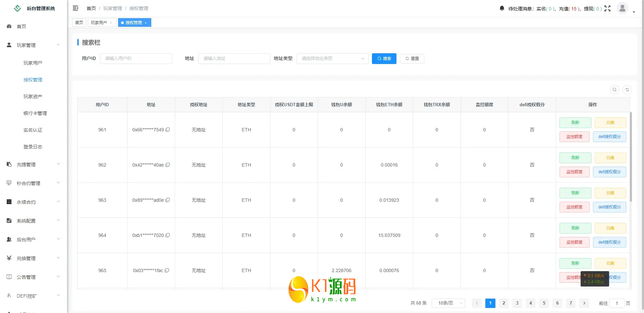Collapse the sidebar with the hamburger icon
Screen dimensions: 644x313
75,8
